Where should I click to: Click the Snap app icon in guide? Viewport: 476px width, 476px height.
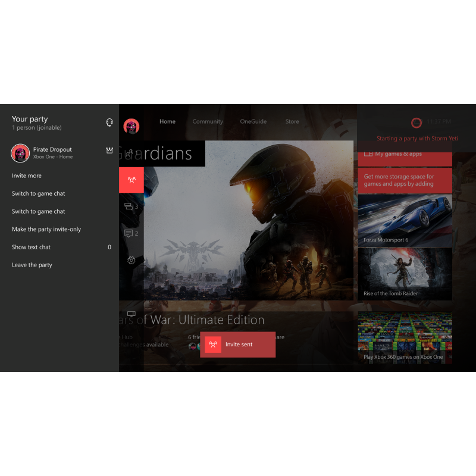coord(131,314)
